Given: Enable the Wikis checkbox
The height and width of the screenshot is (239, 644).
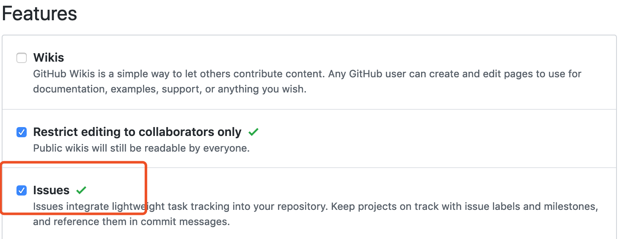Looking at the screenshot, I should click(22, 57).
